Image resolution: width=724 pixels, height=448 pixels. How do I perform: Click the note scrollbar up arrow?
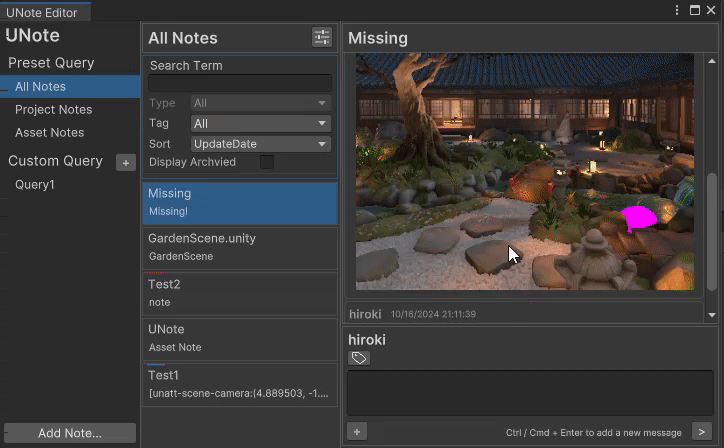(x=712, y=61)
